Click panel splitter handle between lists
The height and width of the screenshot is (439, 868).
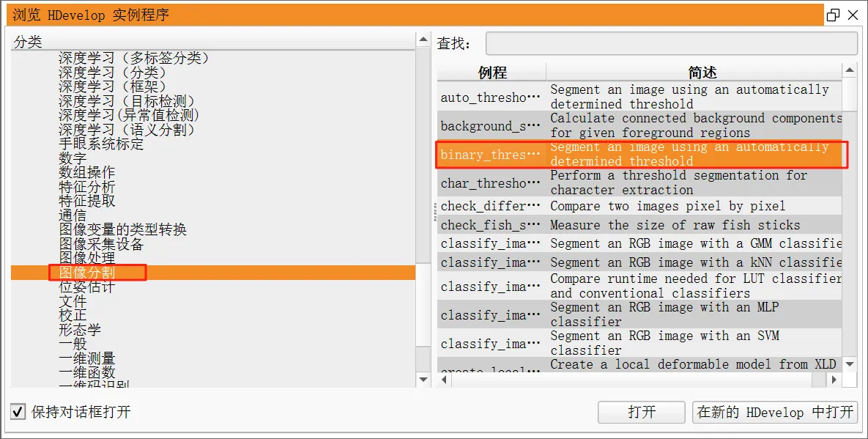point(434,213)
